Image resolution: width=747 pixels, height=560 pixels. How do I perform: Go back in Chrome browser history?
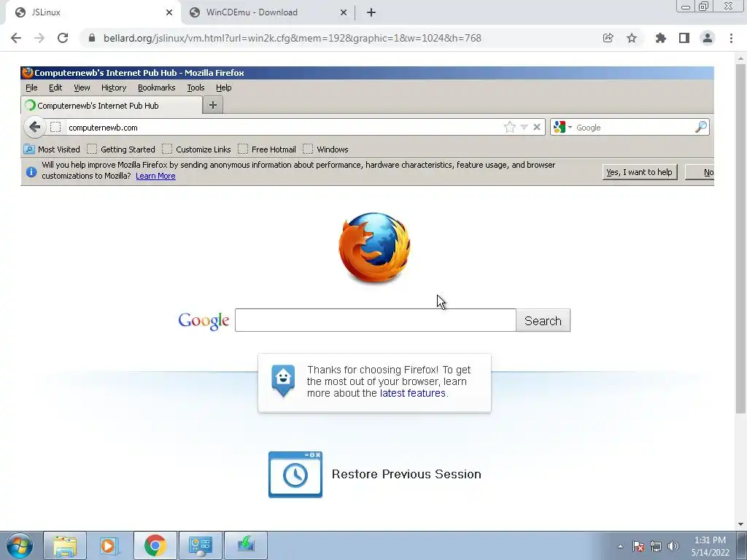(16, 38)
